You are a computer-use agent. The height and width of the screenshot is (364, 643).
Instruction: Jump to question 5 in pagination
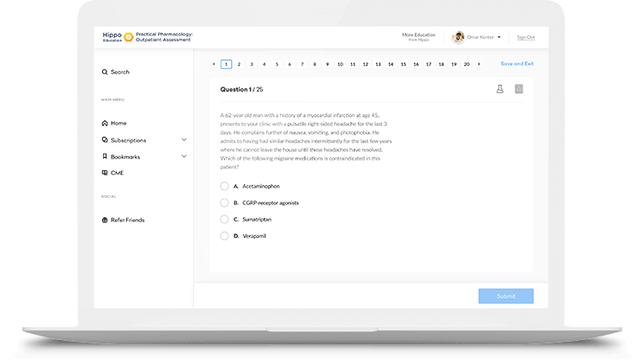pyautogui.click(x=277, y=64)
